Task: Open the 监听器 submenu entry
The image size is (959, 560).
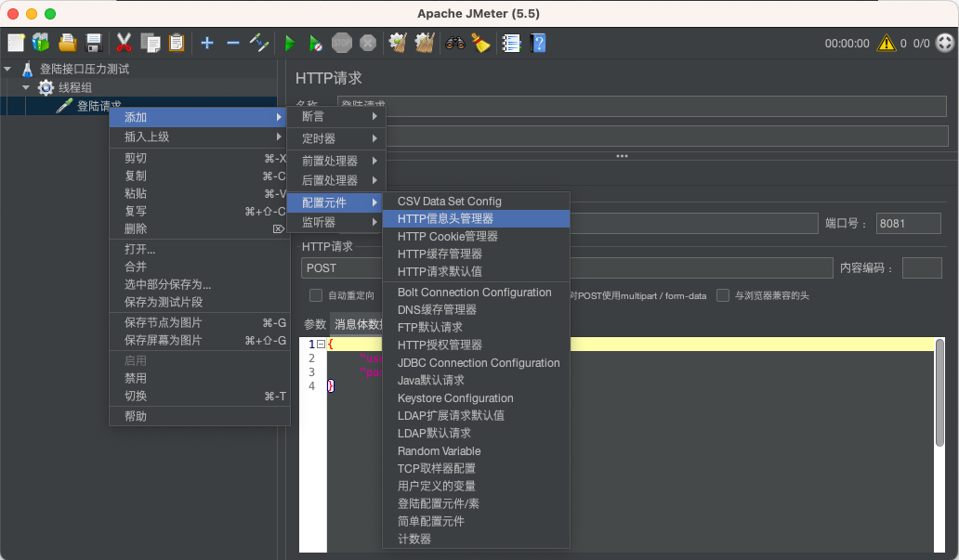Action: pyautogui.click(x=335, y=222)
